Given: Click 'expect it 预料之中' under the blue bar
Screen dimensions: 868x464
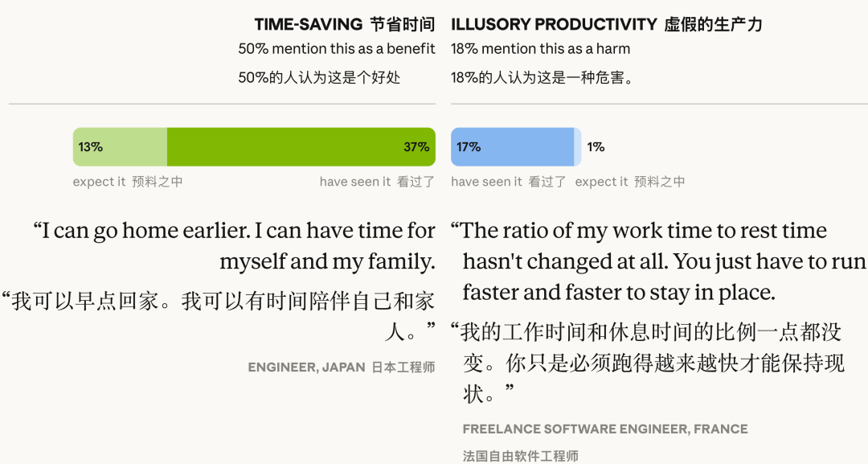Looking at the screenshot, I should (x=630, y=182).
